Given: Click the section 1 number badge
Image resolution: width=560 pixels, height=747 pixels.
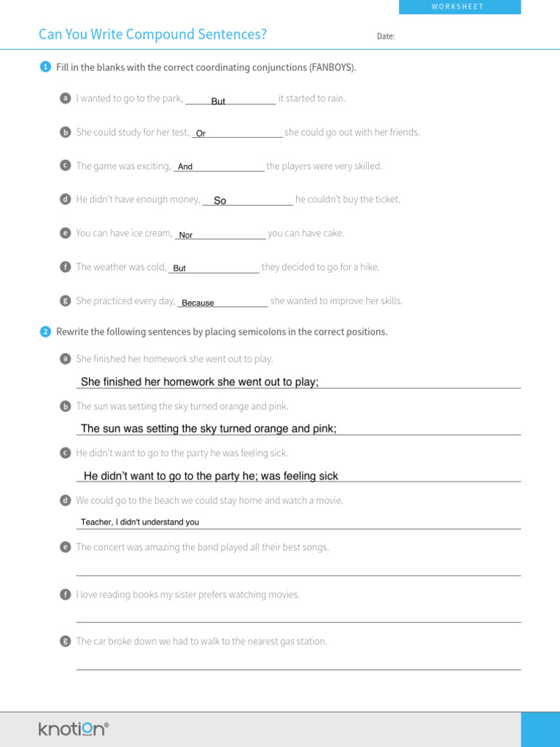Looking at the screenshot, I should [x=45, y=67].
